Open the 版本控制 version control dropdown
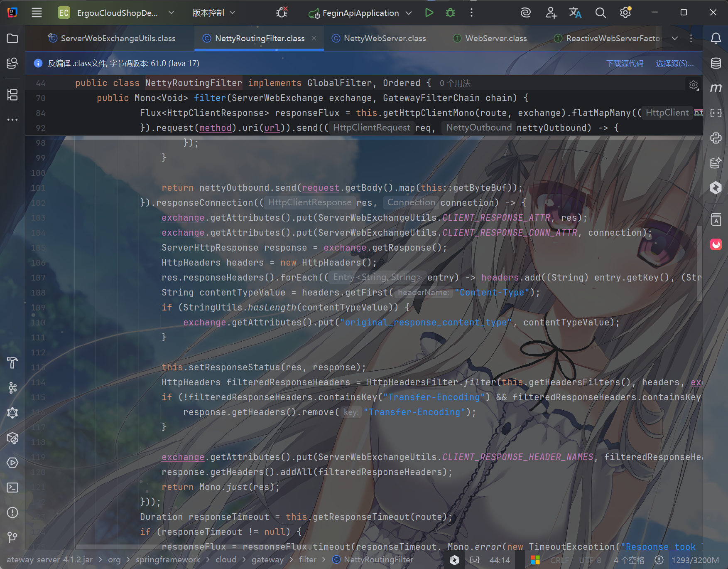The image size is (728, 569). (x=214, y=12)
